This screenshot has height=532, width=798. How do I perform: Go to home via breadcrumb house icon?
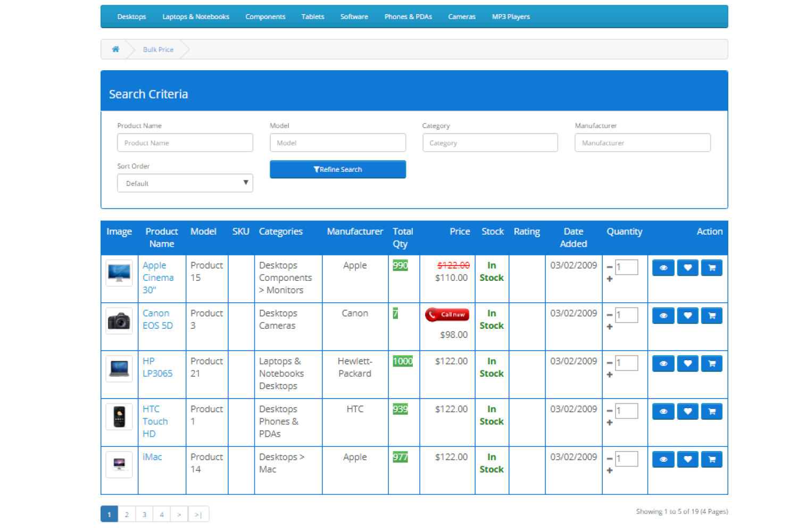click(x=115, y=49)
